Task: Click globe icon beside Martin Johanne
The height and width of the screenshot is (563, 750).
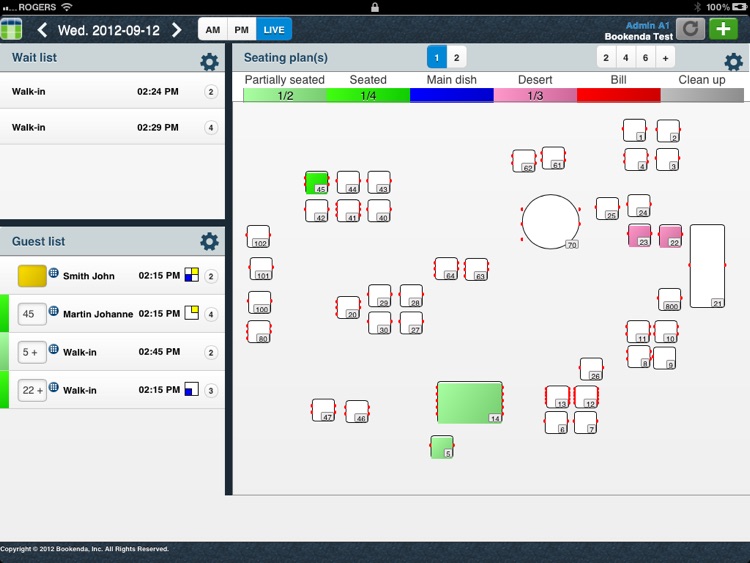Action: (x=54, y=311)
